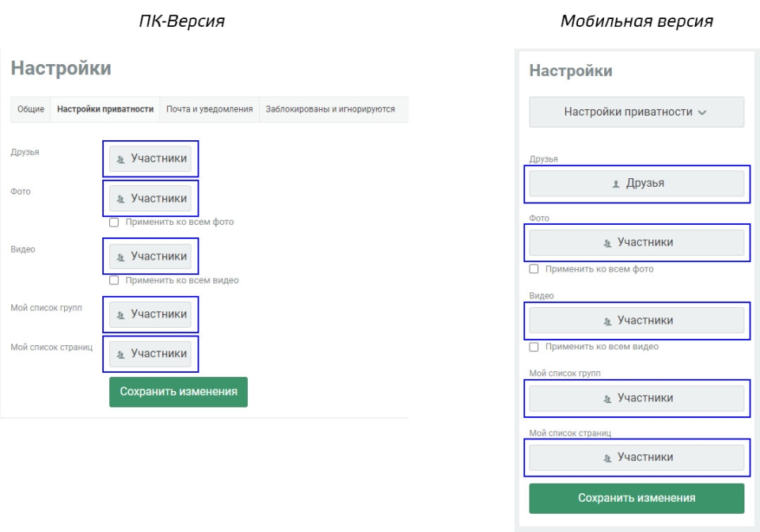Click desktop 'Сохранить изменения' button
The height and width of the screenshot is (532, 760).
178,392
